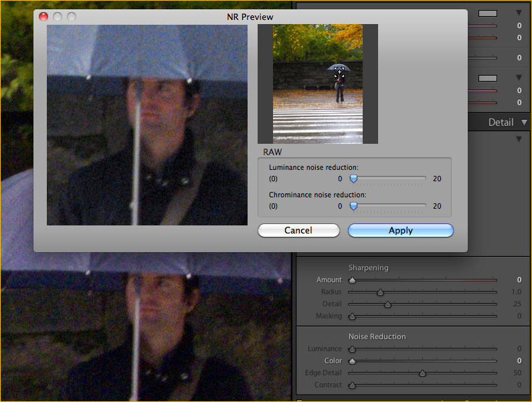This screenshot has width=532, height=402.
Task: Toggle the disclosure triangle below Detail header
Action: (519, 139)
